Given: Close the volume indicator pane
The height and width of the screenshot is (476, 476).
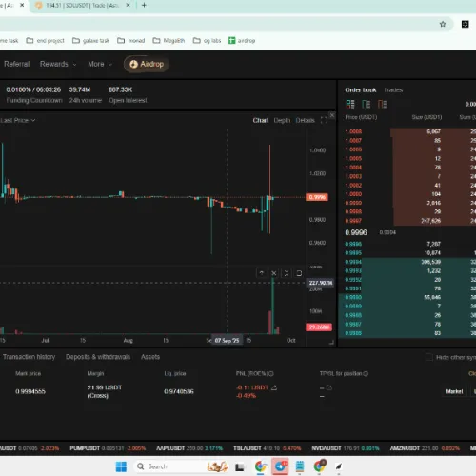Looking at the screenshot, I should pyautogui.click(x=274, y=273).
